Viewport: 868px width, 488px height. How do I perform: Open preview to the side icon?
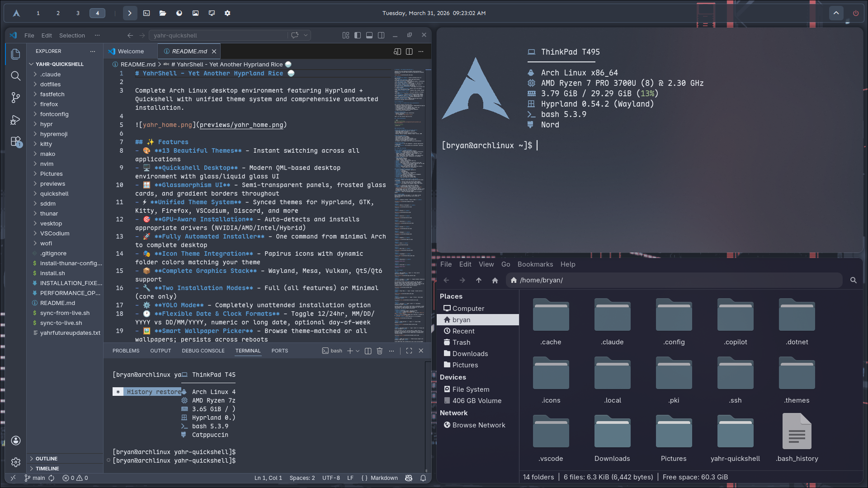pyautogui.click(x=397, y=52)
